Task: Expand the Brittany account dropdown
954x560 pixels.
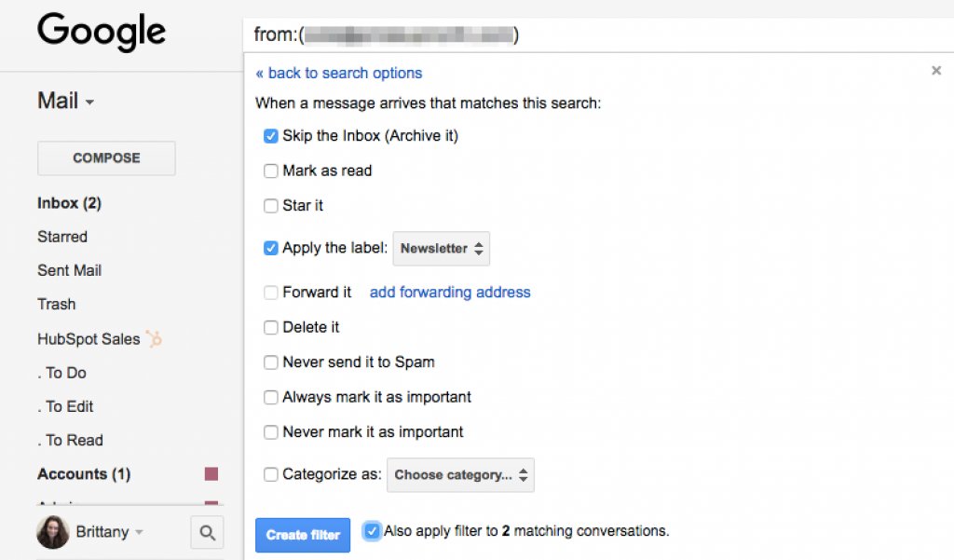Action: [141, 531]
